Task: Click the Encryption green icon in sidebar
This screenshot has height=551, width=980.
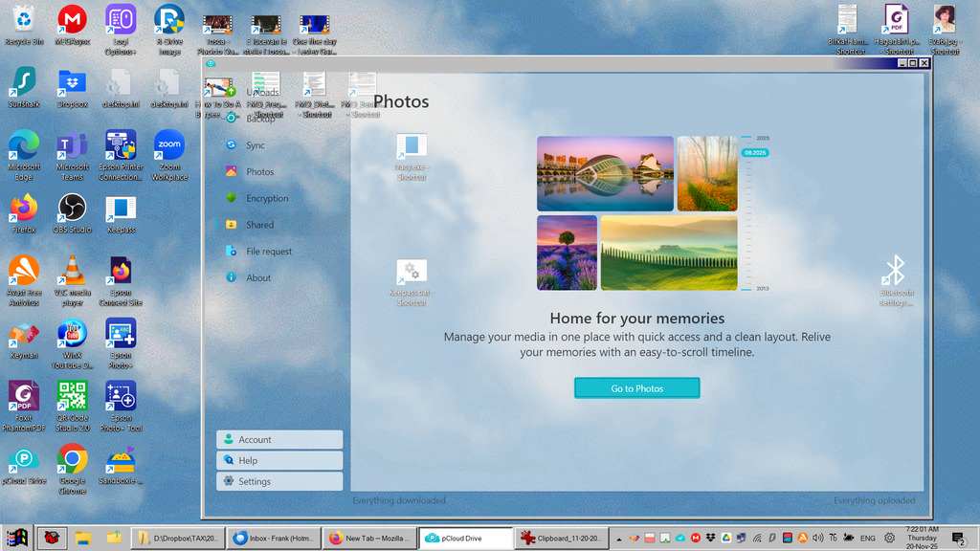Action: coord(231,198)
